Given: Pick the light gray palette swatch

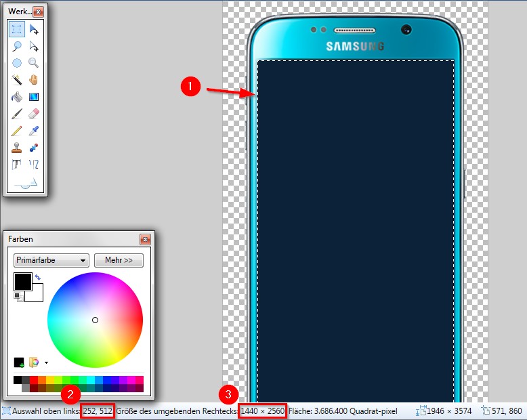Looking at the screenshot, I should pos(26,388).
